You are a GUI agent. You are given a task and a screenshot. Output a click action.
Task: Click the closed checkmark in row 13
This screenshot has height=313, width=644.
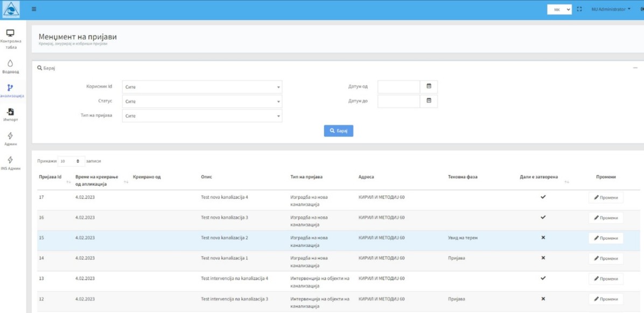[x=543, y=278]
